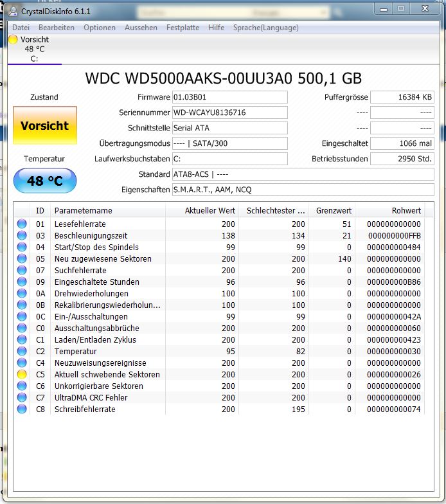The height and width of the screenshot is (504, 446).
Task: Click the ID column header
Action: tap(40, 211)
